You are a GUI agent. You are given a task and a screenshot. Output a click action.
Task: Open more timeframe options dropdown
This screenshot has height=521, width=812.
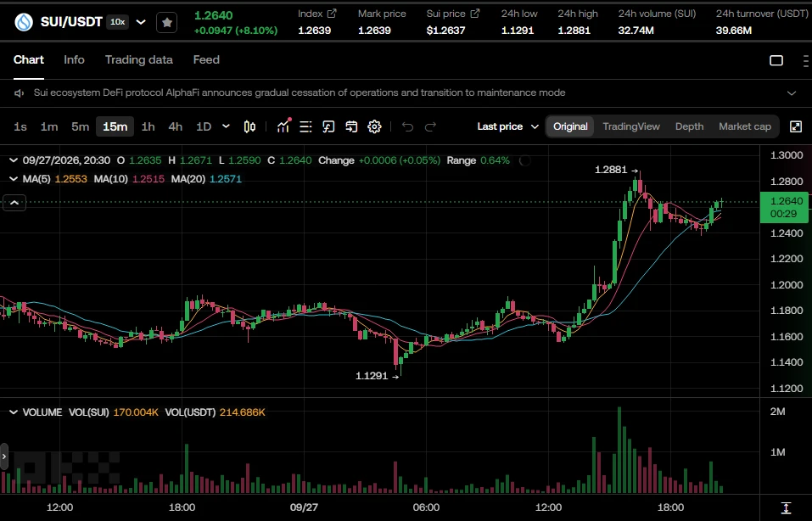click(x=226, y=126)
